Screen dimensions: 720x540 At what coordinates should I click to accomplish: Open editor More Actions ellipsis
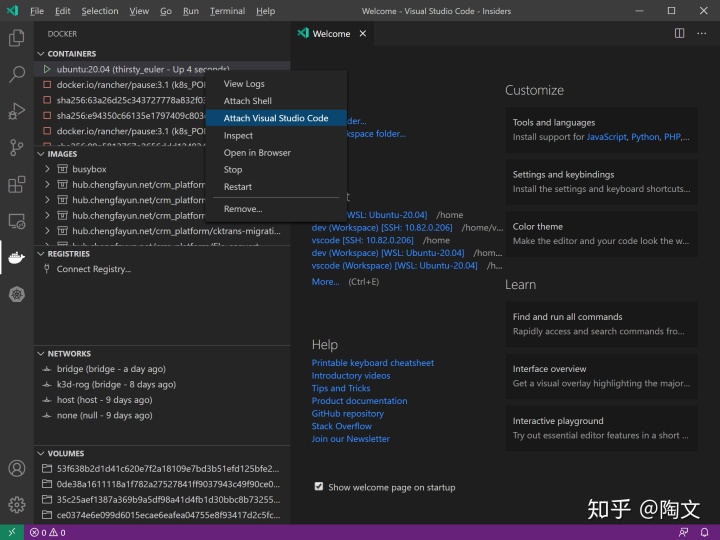pos(702,33)
